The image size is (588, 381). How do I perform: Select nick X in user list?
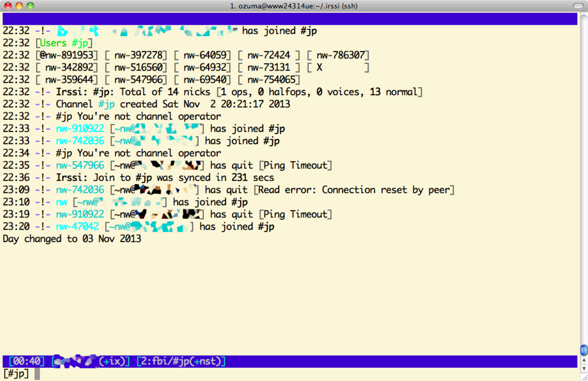(319, 68)
